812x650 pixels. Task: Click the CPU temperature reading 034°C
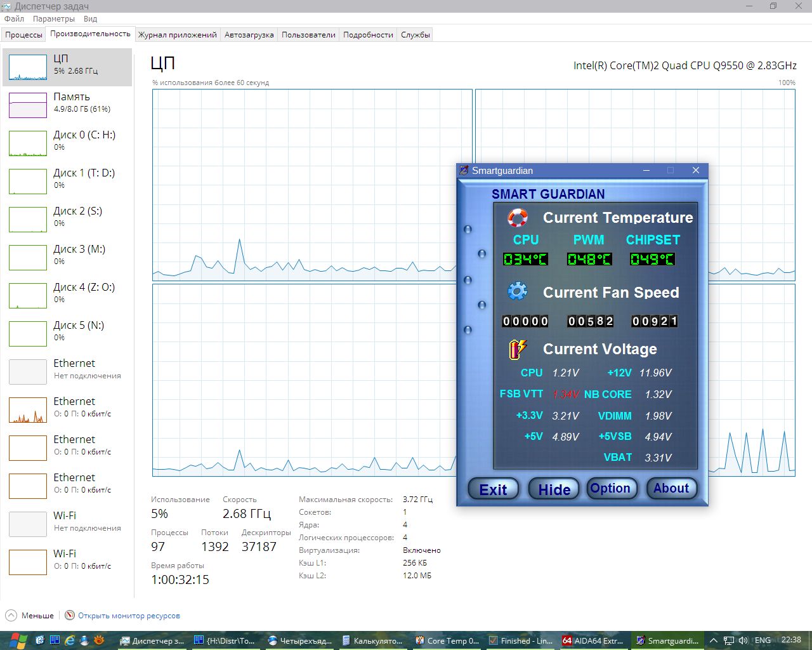[x=525, y=259]
